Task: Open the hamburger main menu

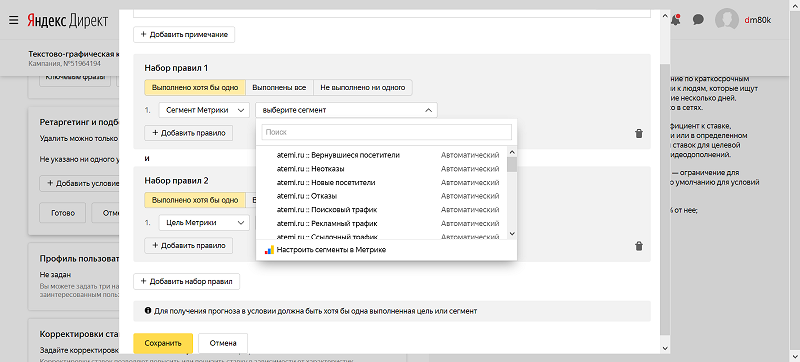Action: tap(14, 20)
